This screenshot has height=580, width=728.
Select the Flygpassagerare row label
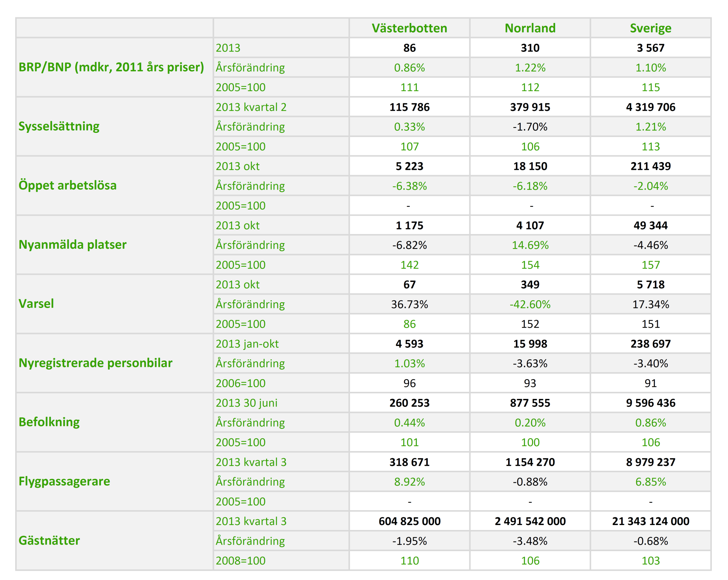tap(64, 481)
